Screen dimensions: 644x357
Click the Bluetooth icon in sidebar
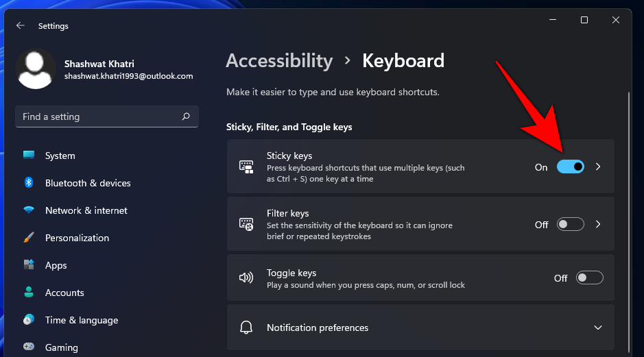(x=29, y=183)
